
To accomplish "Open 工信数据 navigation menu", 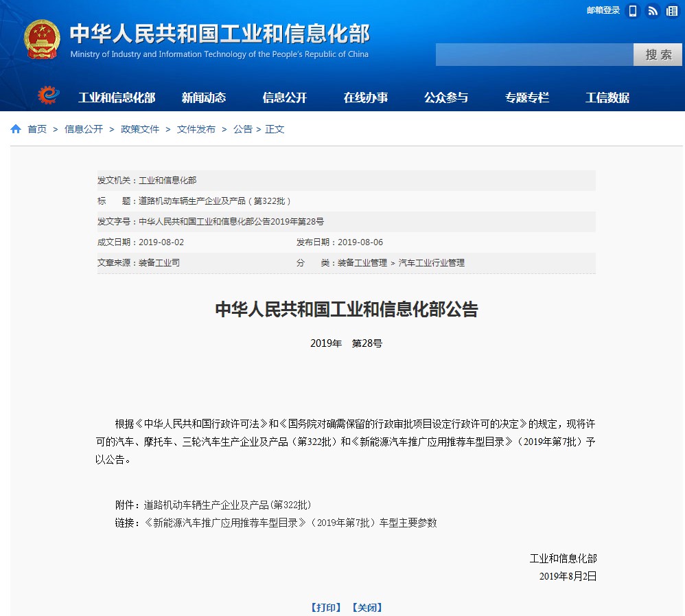I will click(607, 98).
